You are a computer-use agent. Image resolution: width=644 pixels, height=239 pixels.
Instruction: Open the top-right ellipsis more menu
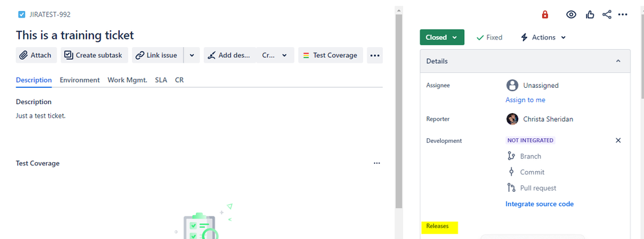[623, 14]
